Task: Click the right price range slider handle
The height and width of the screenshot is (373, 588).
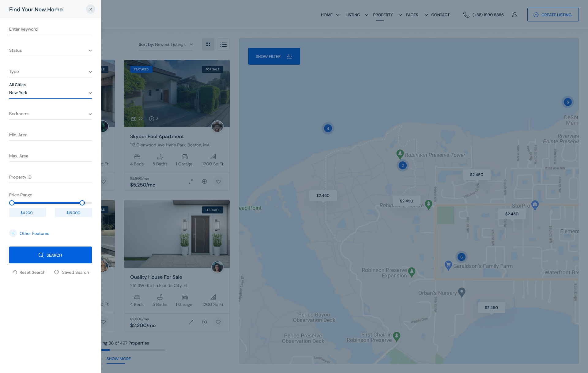Action: [82, 203]
